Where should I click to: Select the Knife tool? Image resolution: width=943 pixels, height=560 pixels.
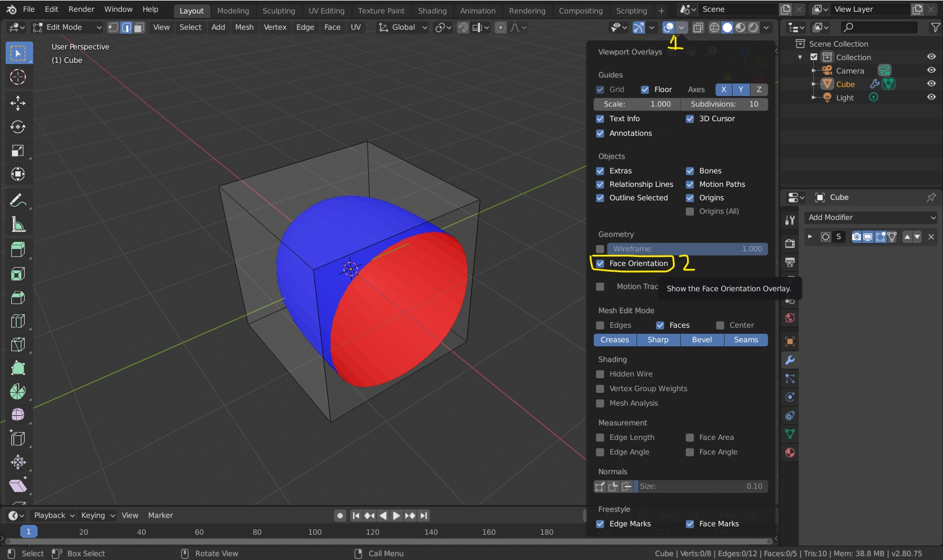[18, 345]
